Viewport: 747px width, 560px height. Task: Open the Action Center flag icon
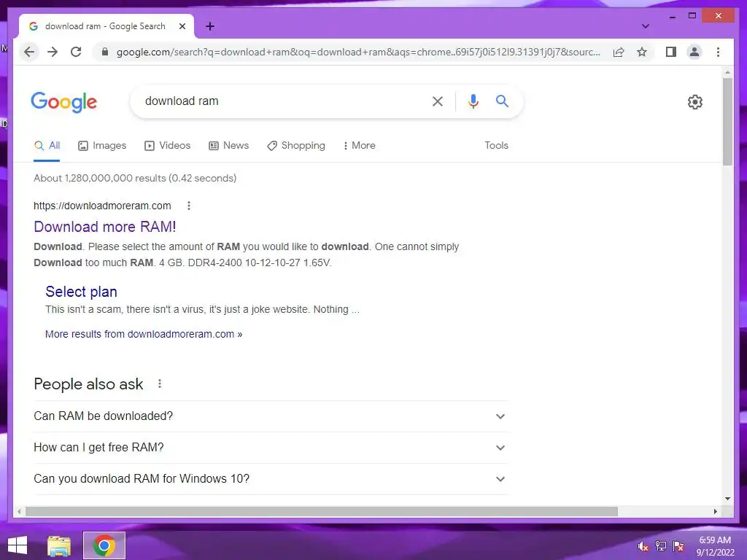click(x=678, y=546)
